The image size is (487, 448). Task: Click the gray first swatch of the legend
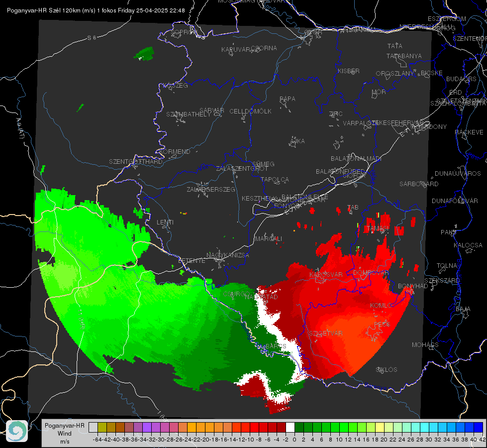[x=93, y=427]
